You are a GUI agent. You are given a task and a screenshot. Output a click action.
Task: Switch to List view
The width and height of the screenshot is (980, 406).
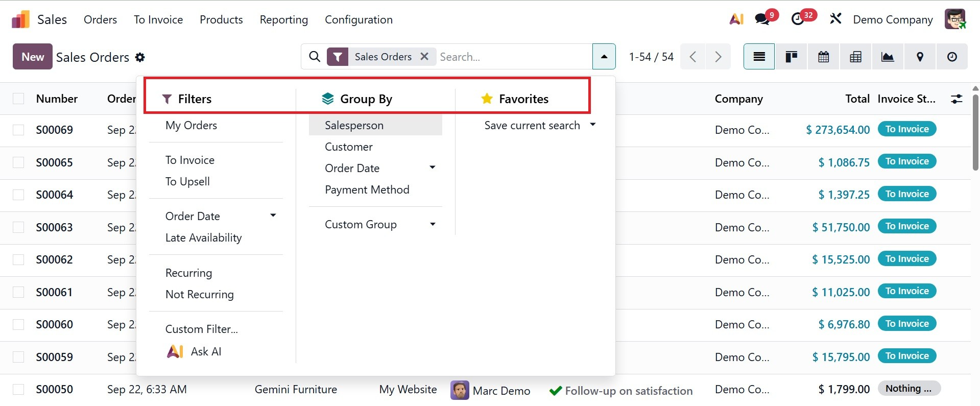click(x=759, y=57)
